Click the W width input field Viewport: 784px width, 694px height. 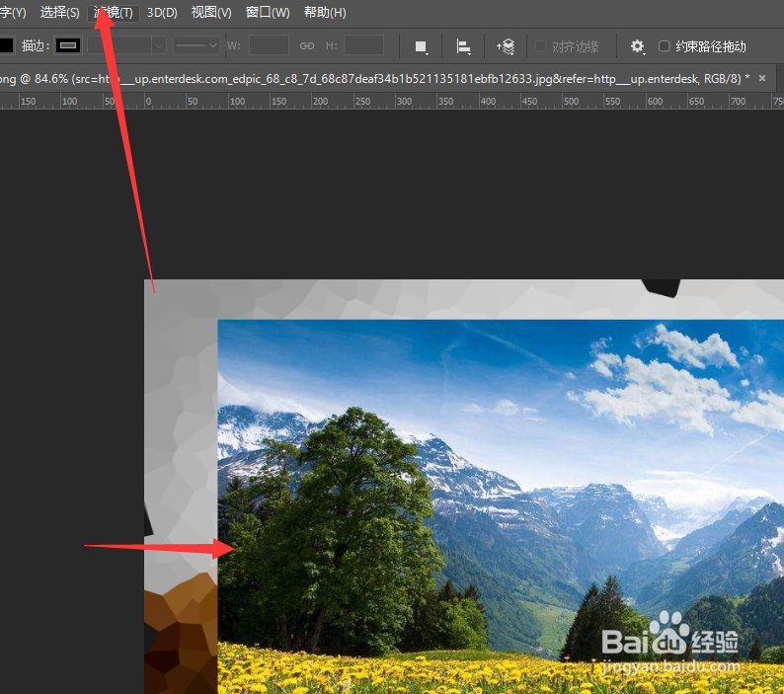coord(269,45)
